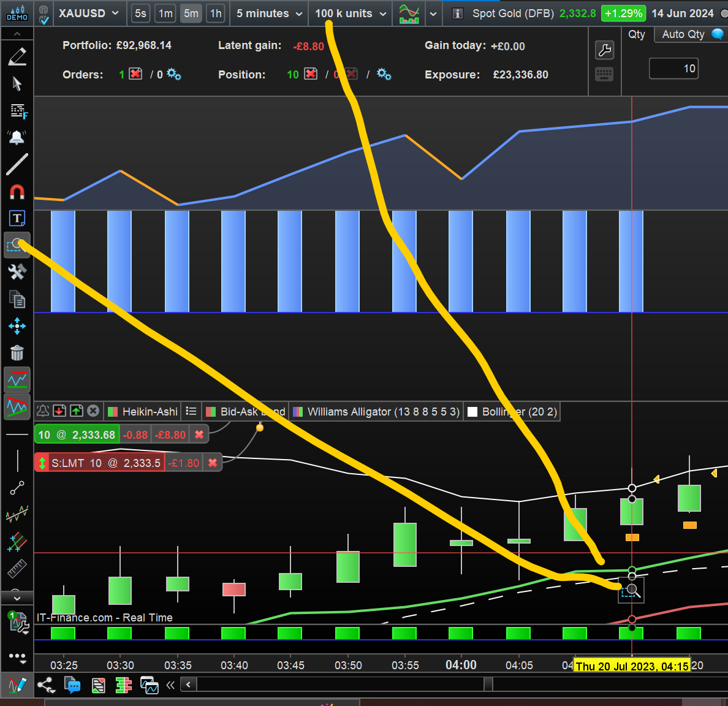Cancel all orders red X
This screenshot has height=706, width=728.
pos(135,74)
